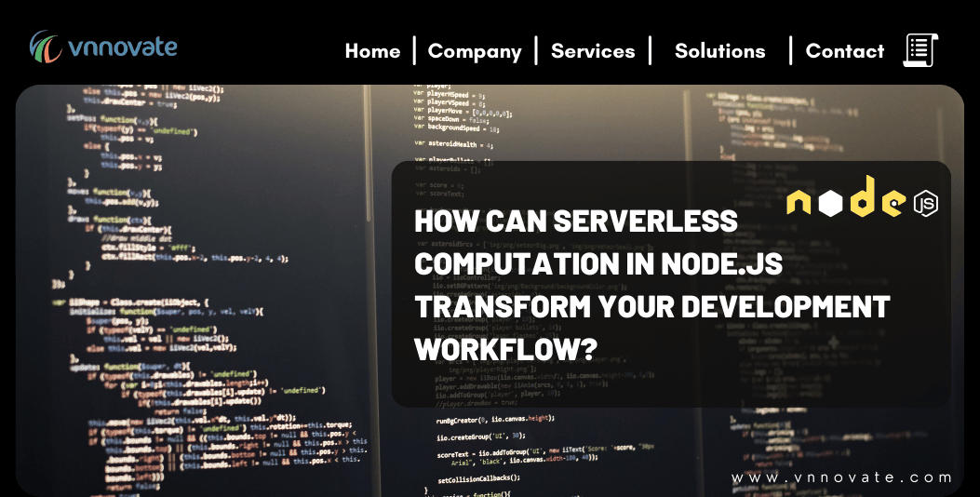The height and width of the screenshot is (497, 980).
Task: Click the word "Workflow?" in the headline
Action: click(505, 349)
